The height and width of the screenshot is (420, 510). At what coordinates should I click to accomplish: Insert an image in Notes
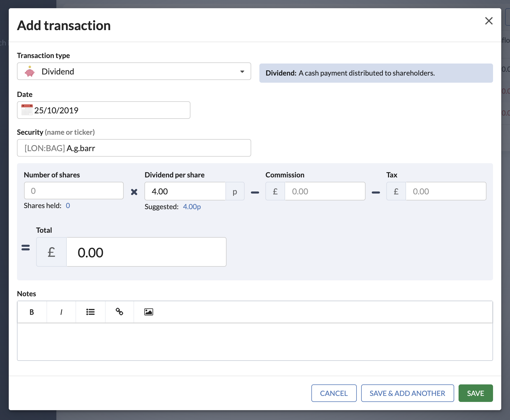tap(149, 312)
